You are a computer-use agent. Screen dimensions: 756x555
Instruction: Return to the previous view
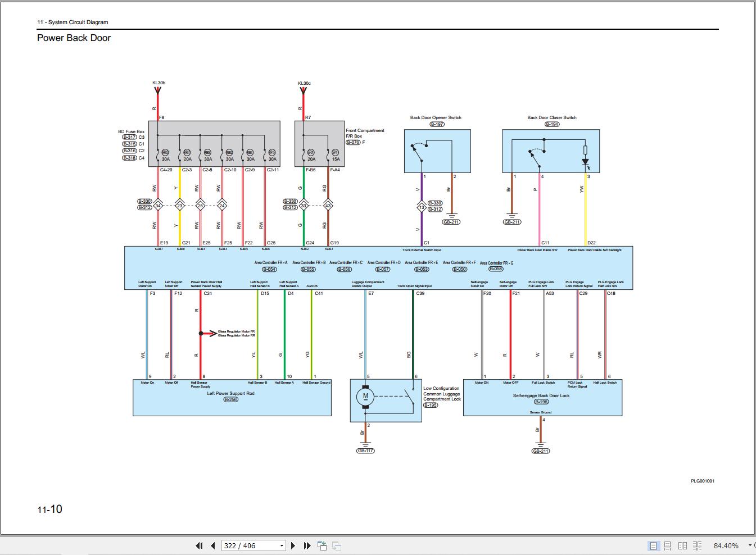click(x=322, y=545)
